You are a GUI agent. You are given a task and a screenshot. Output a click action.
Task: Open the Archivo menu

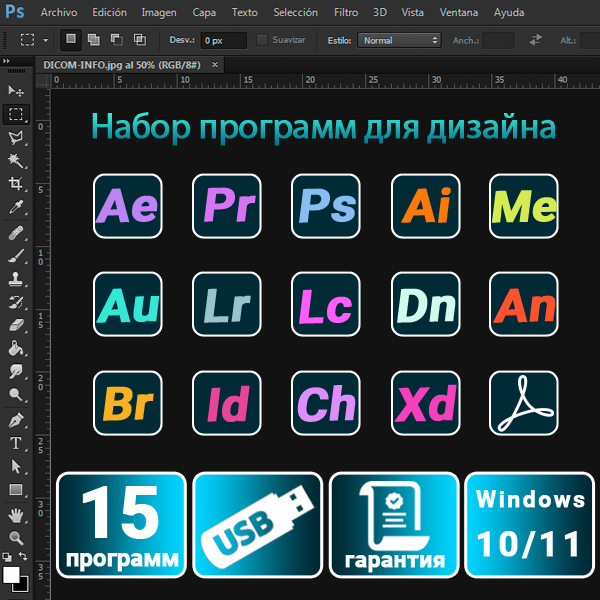[59, 13]
